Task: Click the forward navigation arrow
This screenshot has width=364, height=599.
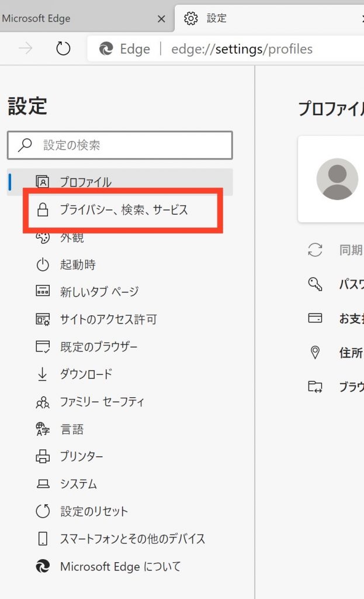Action: (26, 49)
